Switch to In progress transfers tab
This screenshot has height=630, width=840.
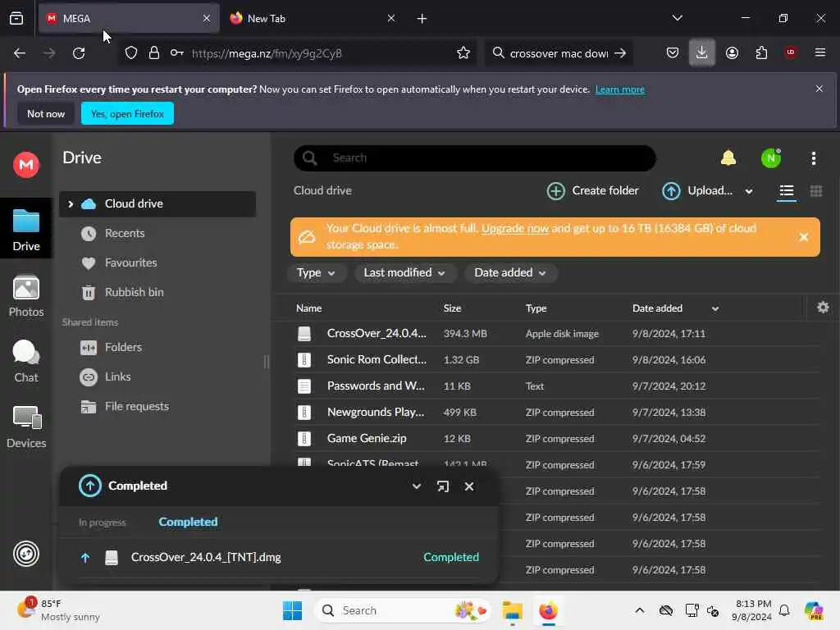(x=103, y=523)
